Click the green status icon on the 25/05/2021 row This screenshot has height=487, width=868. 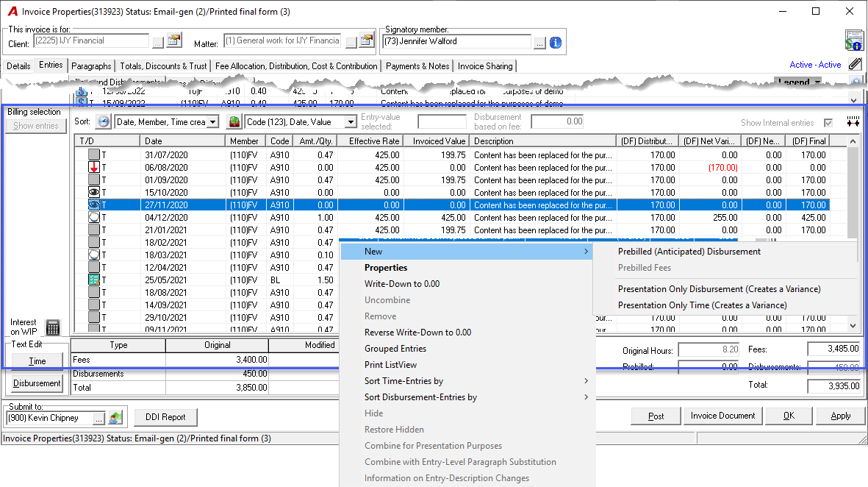tap(94, 280)
